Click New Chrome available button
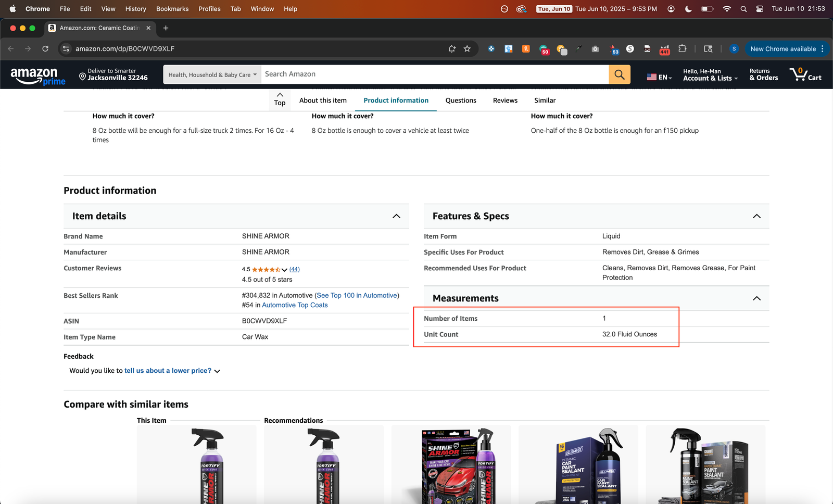The image size is (833, 504). 783,49
